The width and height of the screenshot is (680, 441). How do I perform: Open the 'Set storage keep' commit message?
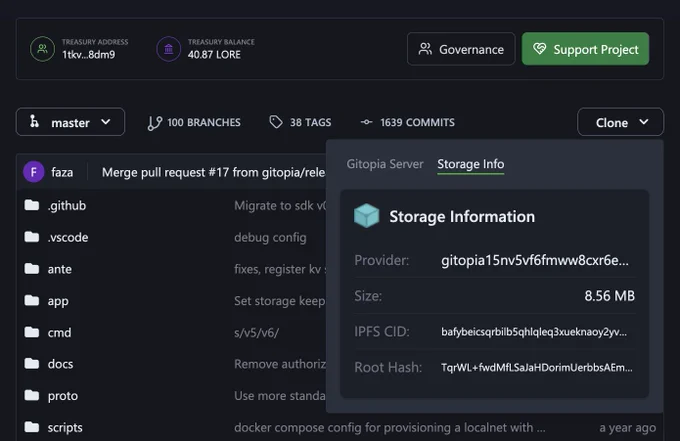(280, 301)
